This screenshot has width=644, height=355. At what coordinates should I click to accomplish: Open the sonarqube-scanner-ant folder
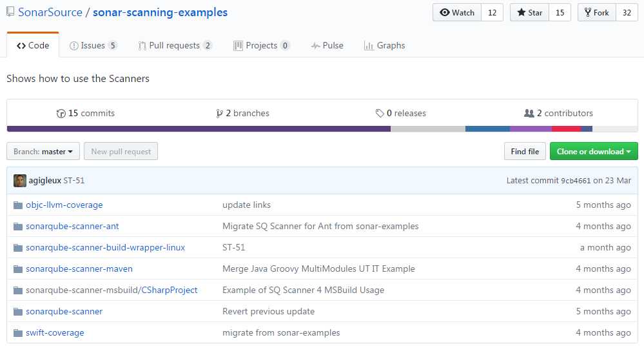pos(72,227)
